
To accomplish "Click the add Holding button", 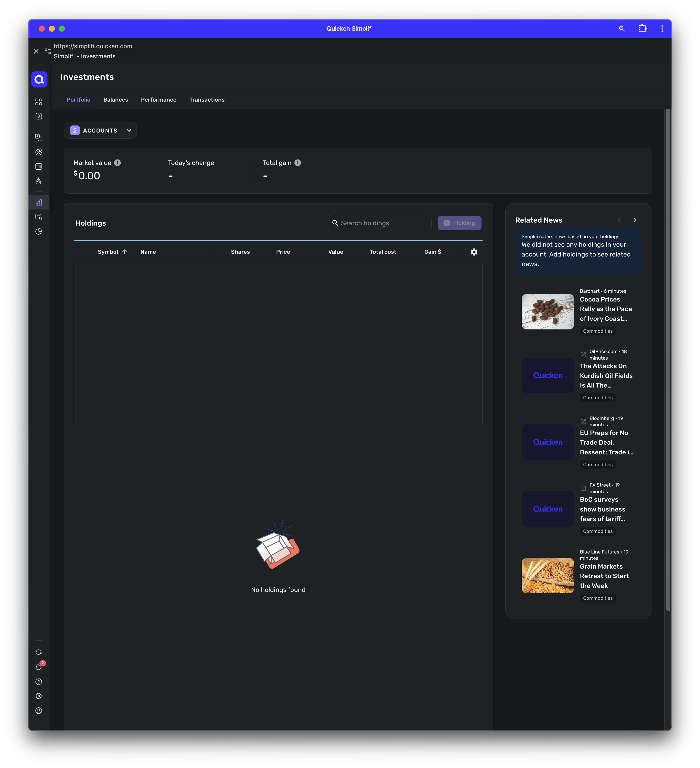I will pyautogui.click(x=459, y=223).
